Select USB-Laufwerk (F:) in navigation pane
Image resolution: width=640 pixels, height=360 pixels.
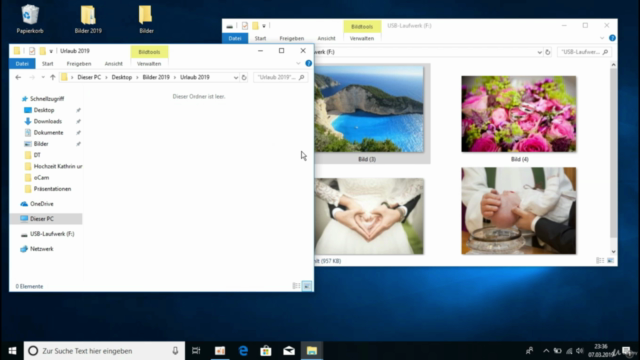[52, 234]
